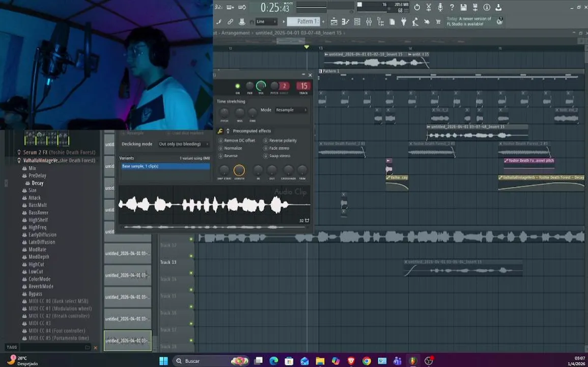Viewport: 588px width, 367px height.
Task: Click Arrangement in the playlist breadcrumb
Action: tap(236, 33)
